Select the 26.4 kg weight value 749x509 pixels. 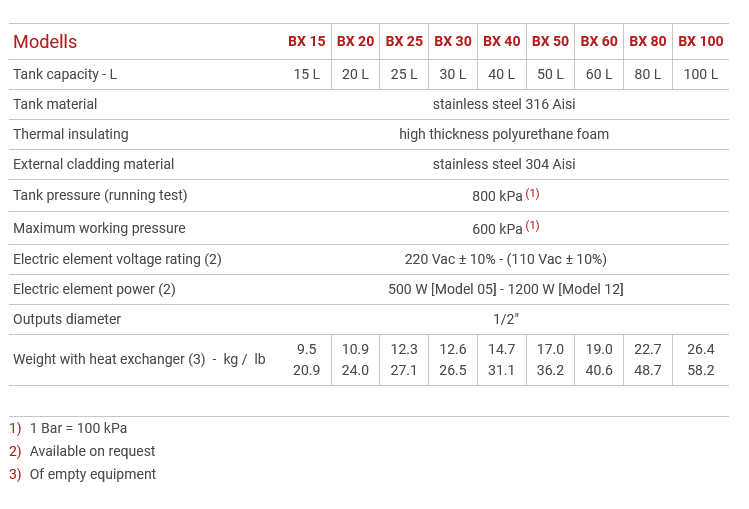click(x=700, y=349)
